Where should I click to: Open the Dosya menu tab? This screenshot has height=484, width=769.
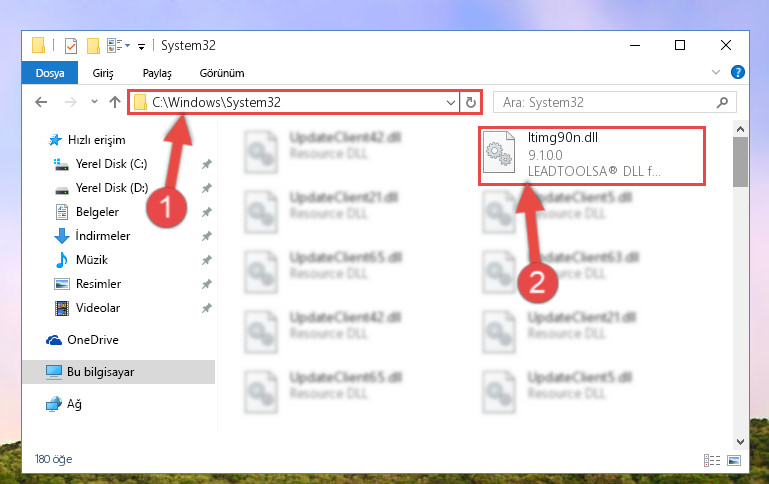[x=50, y=73]
